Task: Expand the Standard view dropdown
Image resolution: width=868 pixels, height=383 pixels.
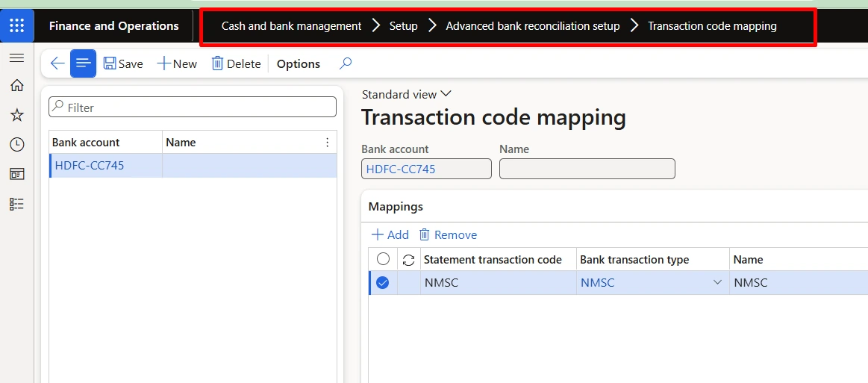Action: (x=407, y=95)
